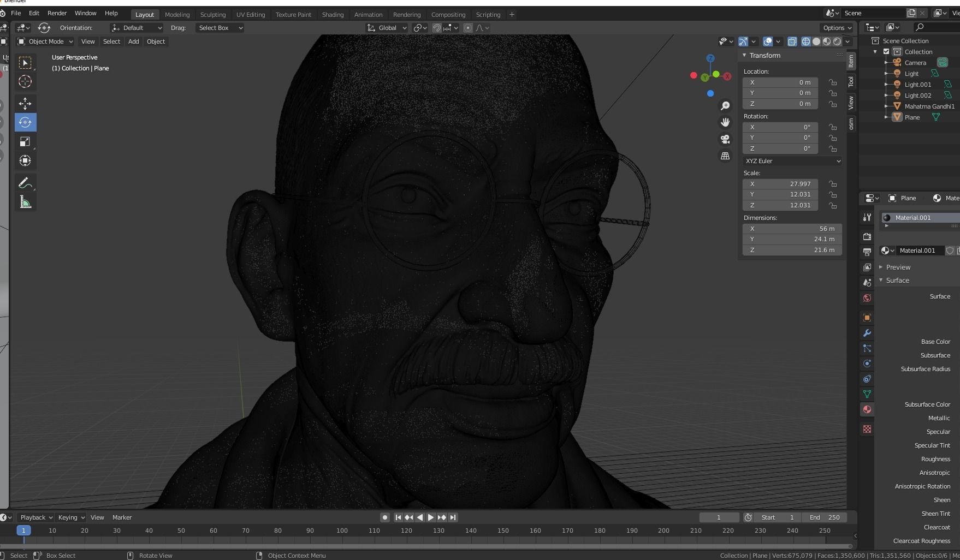Open the Orientation Default dropdown
960x560 pixels.
click(x=137, y=28)
